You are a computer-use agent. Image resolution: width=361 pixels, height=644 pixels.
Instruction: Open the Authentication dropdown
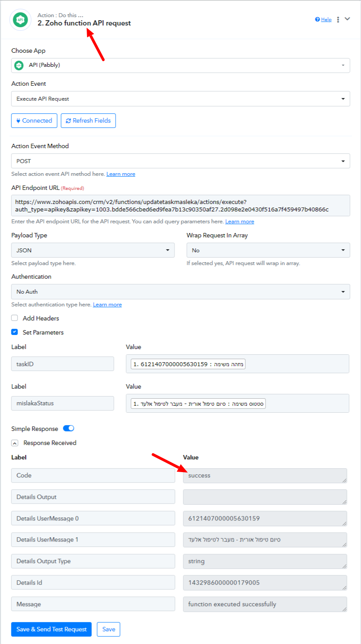pos(181,291)
